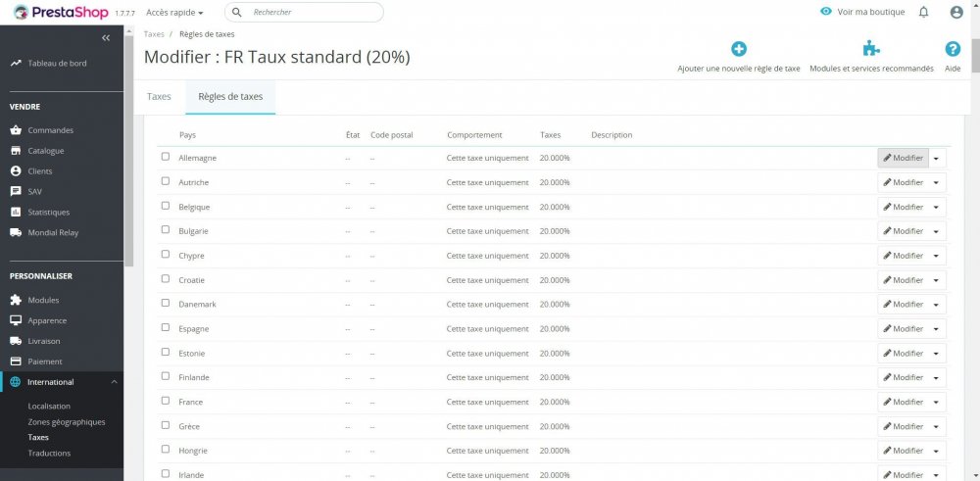Click the Irlande country name
Screen dimensions: 980x481
tap(191, 475)
